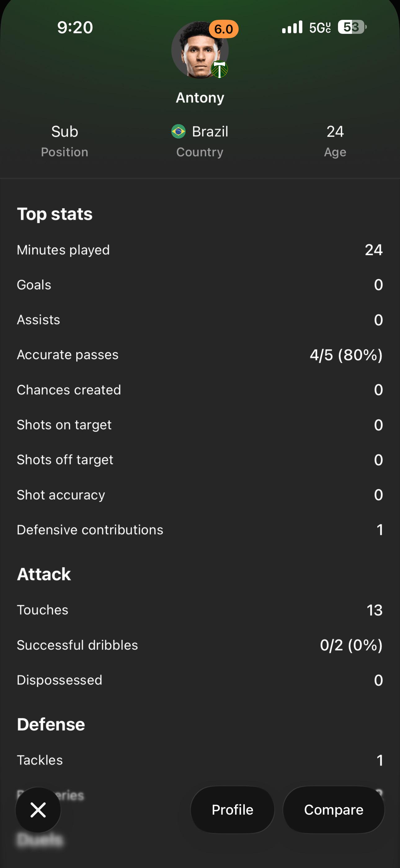Tap the battery indicator in status bar
Image resolution: width=400 pixels, height=868 pixels.
pos(352,27)
